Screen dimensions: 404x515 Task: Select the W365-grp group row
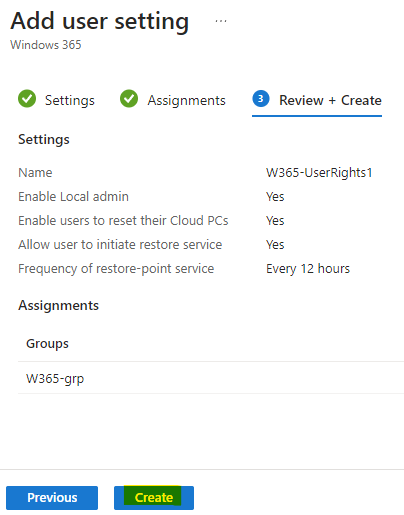point(211,378)
